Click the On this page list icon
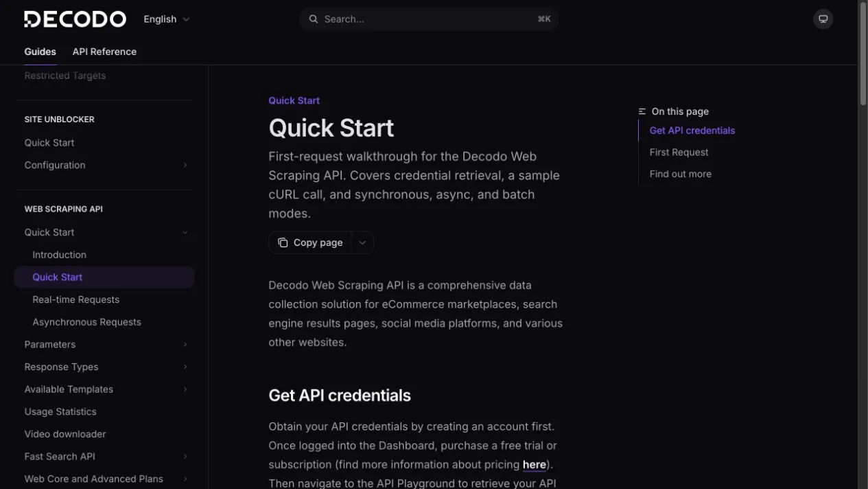 (642, 111)
